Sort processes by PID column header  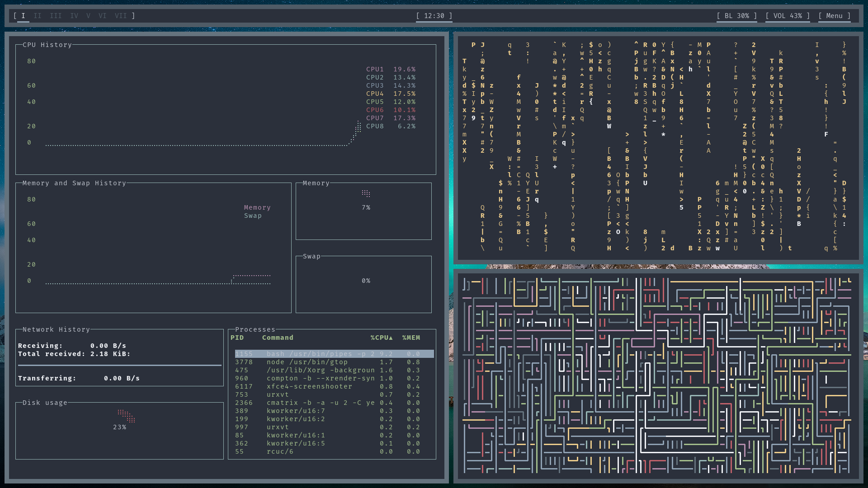(237, 338)
